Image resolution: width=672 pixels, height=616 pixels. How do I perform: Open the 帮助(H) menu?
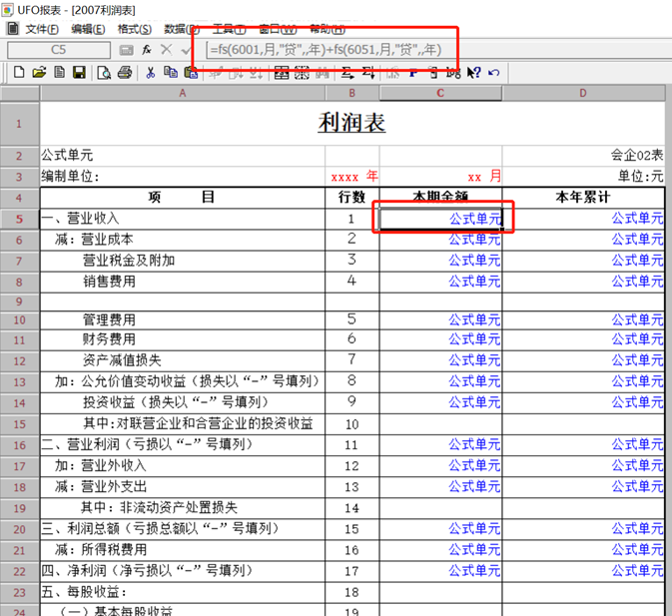tap(328, 29)
